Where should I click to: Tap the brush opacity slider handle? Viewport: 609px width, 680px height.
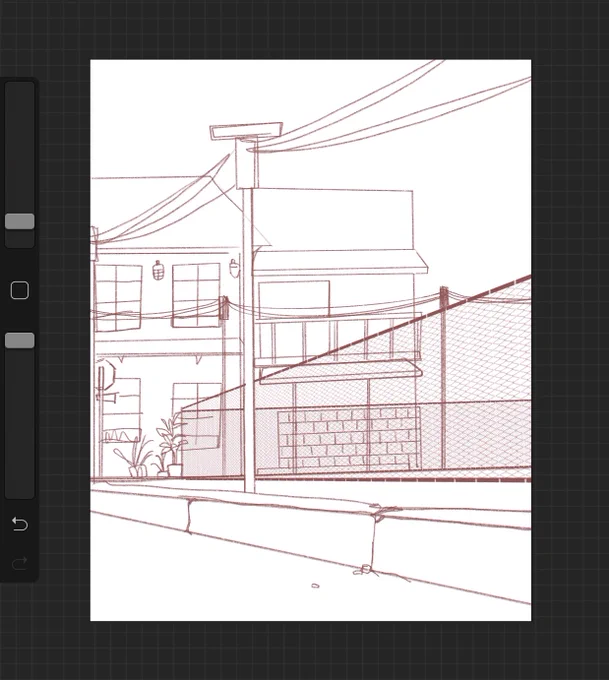point(20,340)
